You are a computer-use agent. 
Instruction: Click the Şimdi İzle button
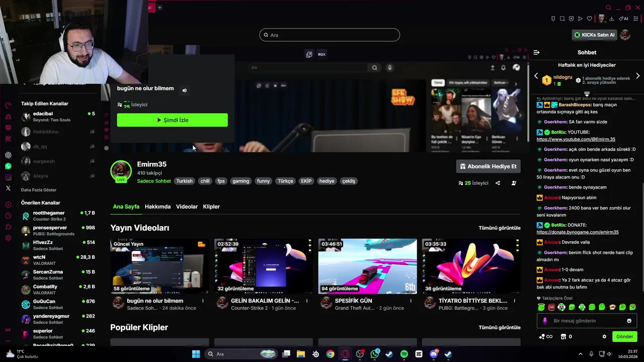(172, 120)
